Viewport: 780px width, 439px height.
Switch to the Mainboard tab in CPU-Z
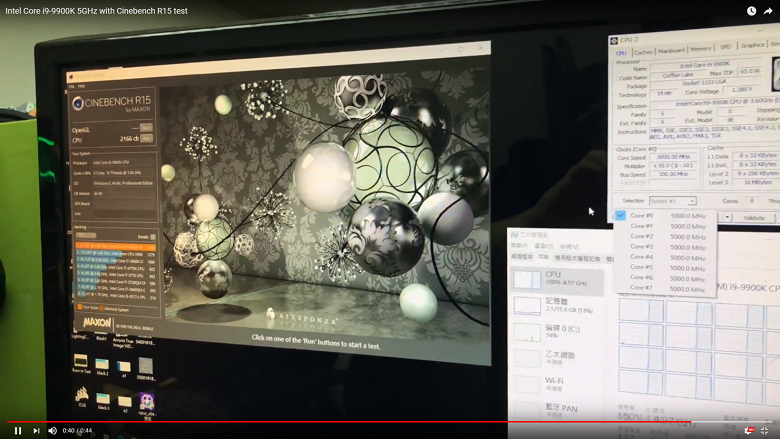coord(671,51)
